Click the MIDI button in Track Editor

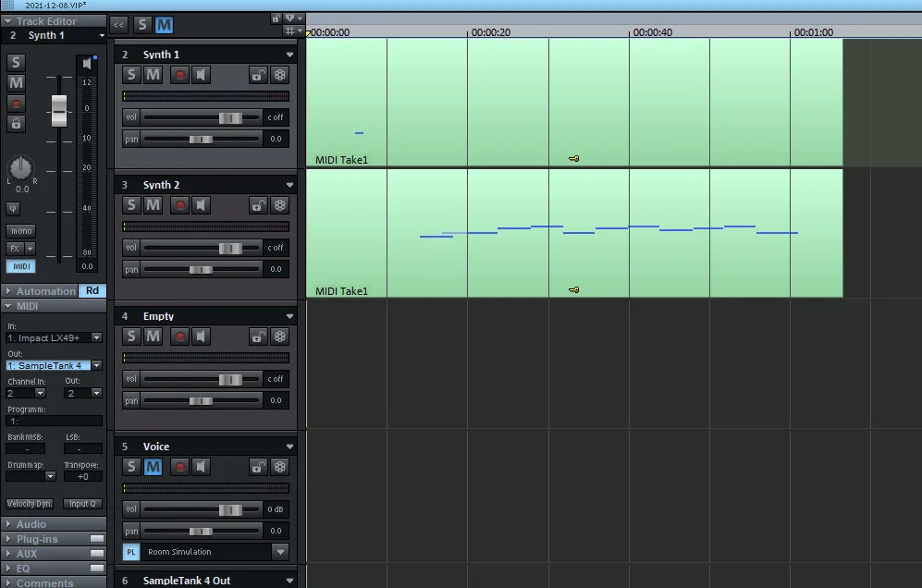(x=21, y=266)
